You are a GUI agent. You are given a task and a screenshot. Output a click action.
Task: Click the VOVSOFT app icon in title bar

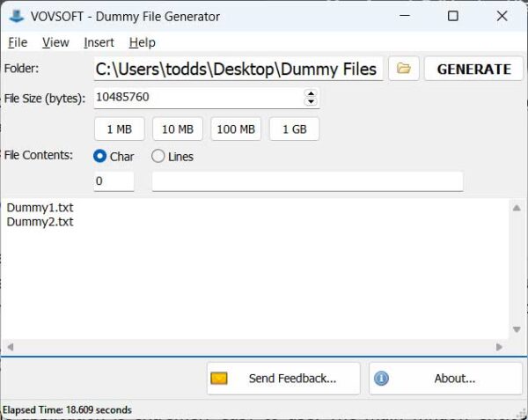[16, 16]
